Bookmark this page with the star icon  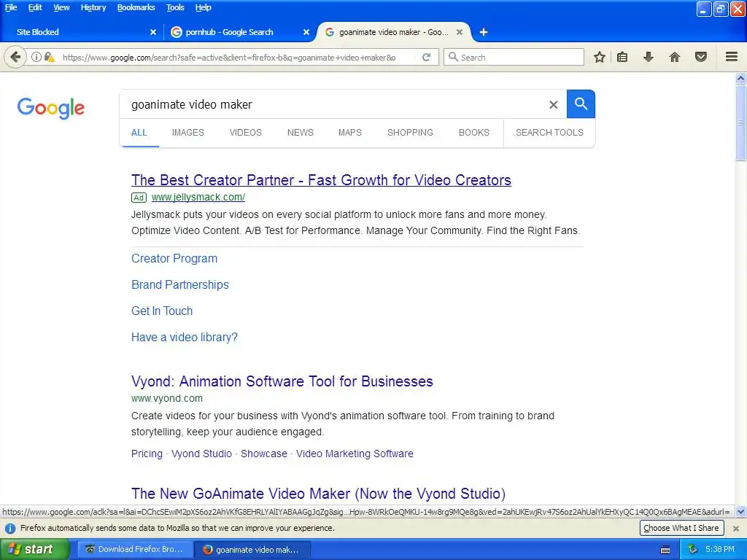tap(600, 57)
